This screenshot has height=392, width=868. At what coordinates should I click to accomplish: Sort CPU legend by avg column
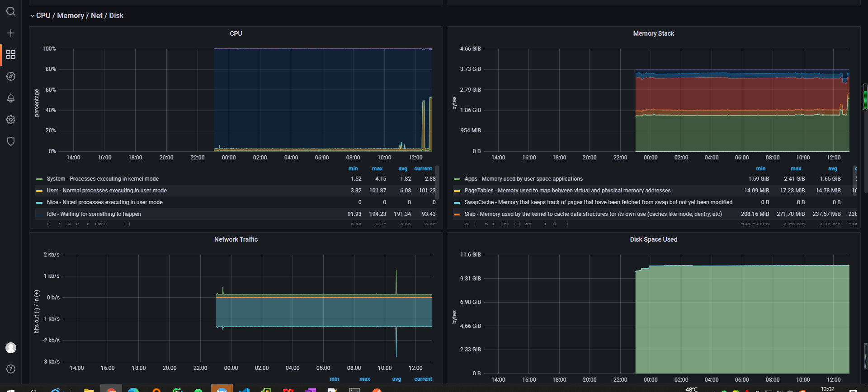coord(403,168)
